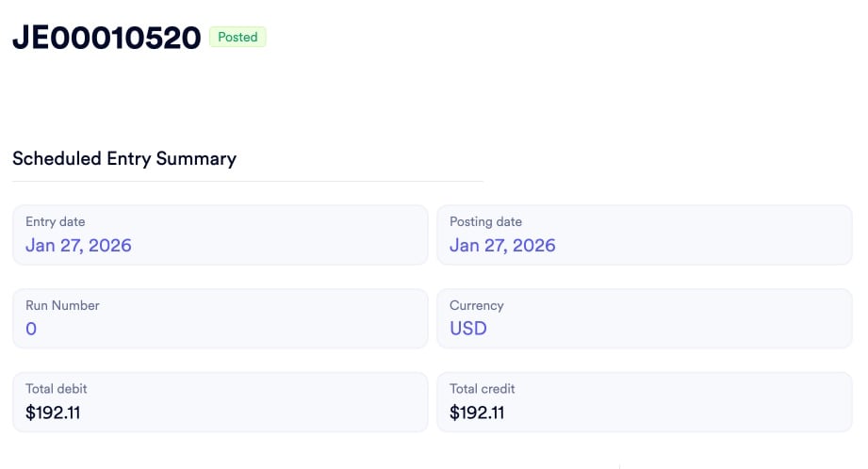868x469 pixels.
Task: Click the JE00010520 journal entry title
Action: pyautogui.click(x=106, y=38)
